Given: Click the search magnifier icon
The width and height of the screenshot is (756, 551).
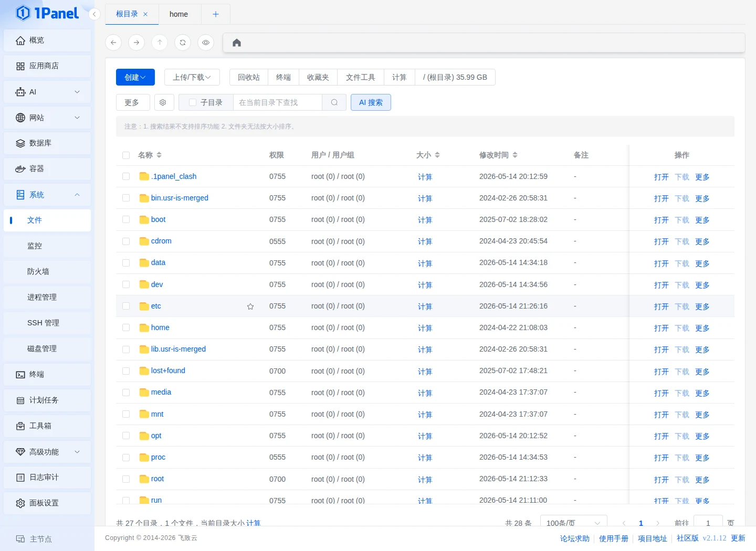Looking at the screenshot, I should 334,102.
